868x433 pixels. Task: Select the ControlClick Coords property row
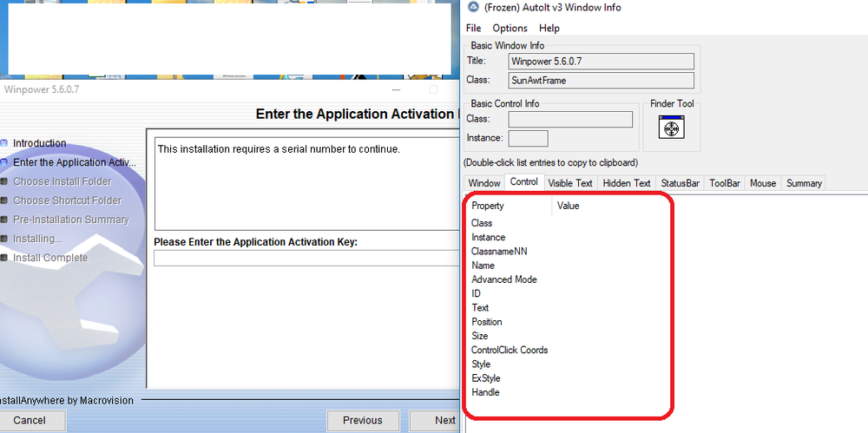pos(510,350)
